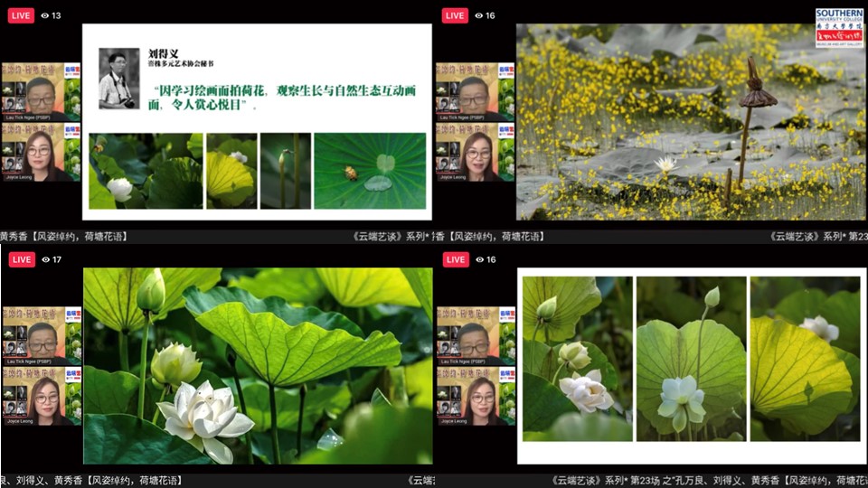Select Joyce Leong webcam beside yellow-flower pond
This screenshot has width=868, height=488.
[x=476, y=152]
